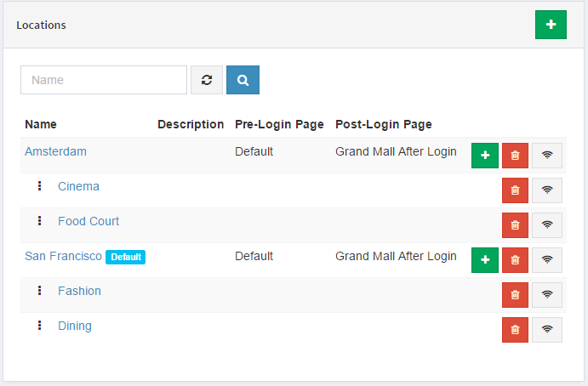588x386 pixels.
Task: Click the three-dot handle beside Fashion
Action: click(39, 291)
